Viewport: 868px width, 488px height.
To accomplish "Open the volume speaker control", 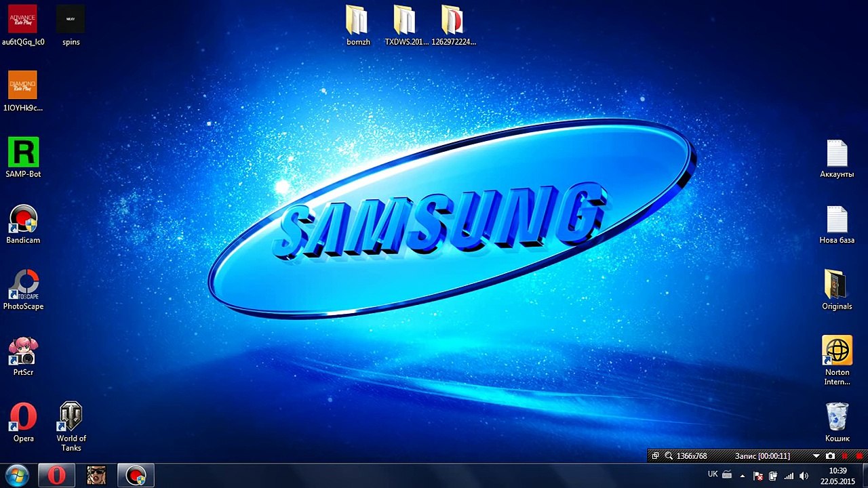I will 804,476.
